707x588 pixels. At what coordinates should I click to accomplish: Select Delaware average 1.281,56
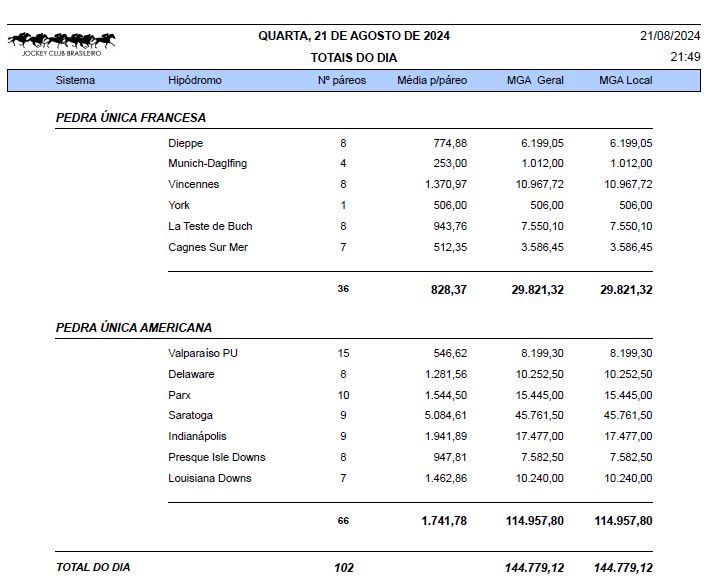(x=446, y=374)
